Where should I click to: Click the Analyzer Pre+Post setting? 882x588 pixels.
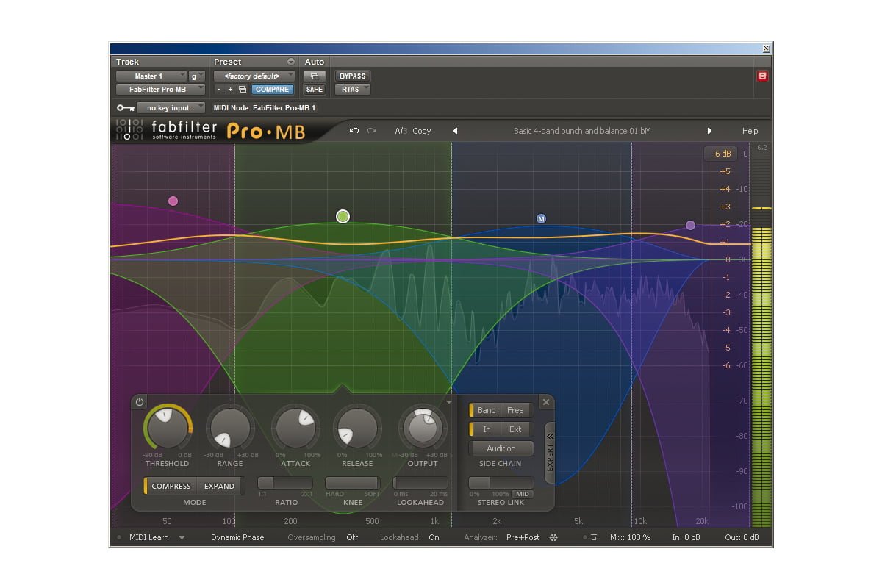(523, 537)
